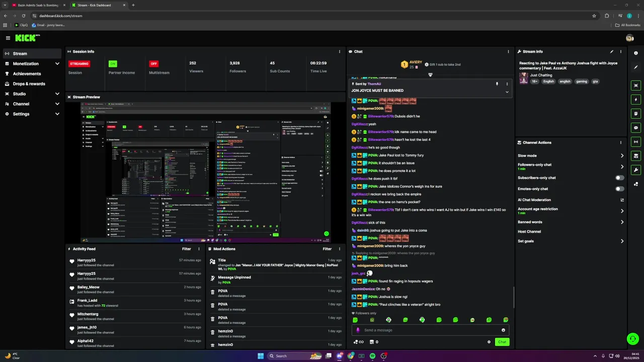Open Spotify from the Windows taskbar
644x362 pixels.
(x=372, y=356)
